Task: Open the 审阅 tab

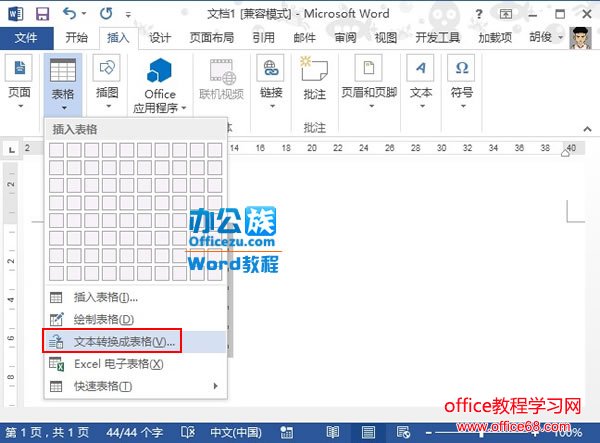Action: [x=345, y=37]
